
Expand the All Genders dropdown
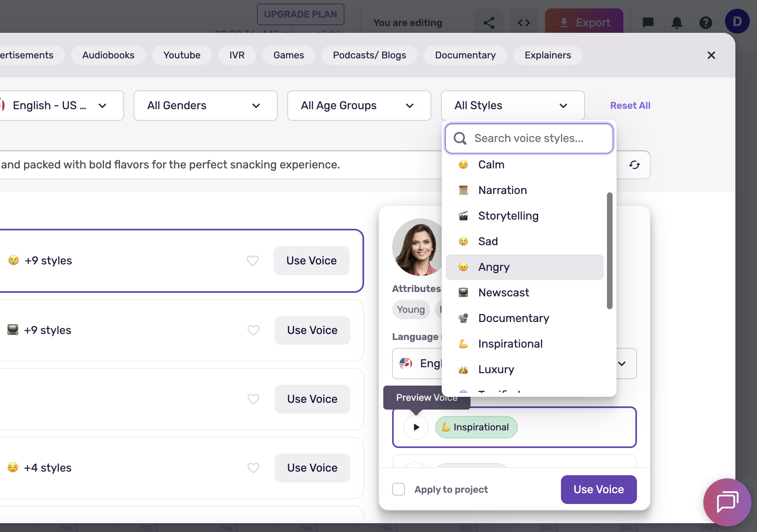click(x=205, y=106)
